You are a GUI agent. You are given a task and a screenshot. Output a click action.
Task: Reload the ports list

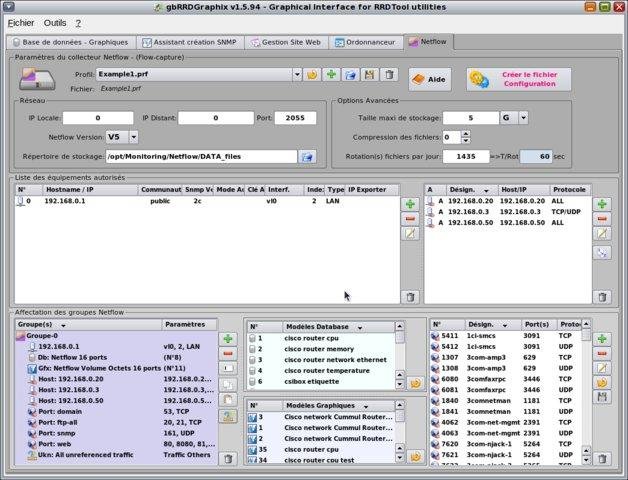602,383
